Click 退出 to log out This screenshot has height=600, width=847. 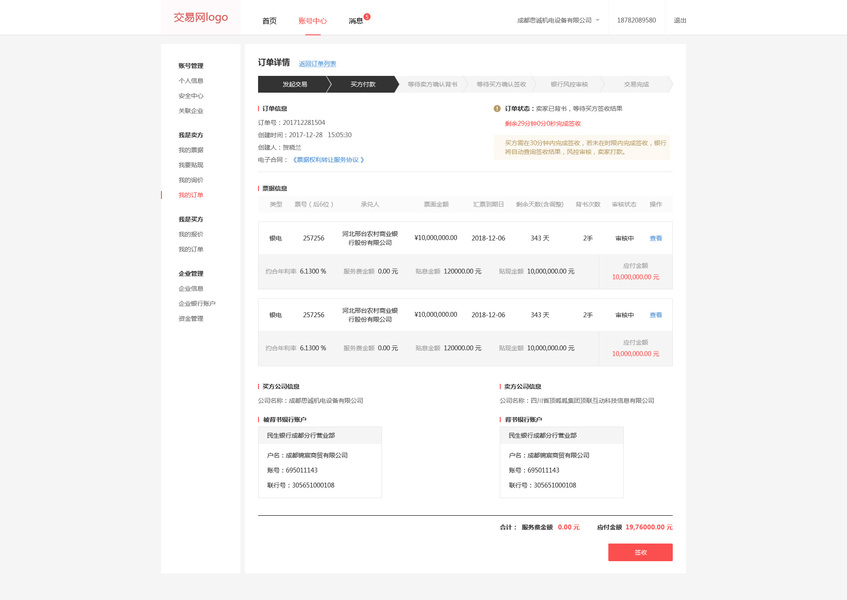click(x=680, y=21)
